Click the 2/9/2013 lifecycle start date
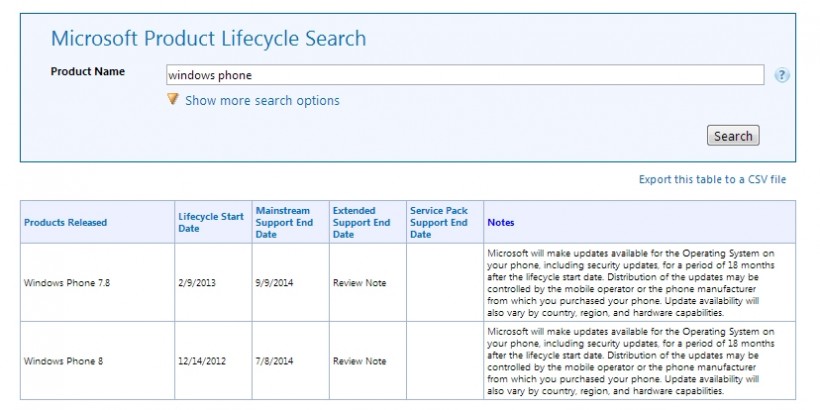Screen dimensions: 820x410 (196, 283)
